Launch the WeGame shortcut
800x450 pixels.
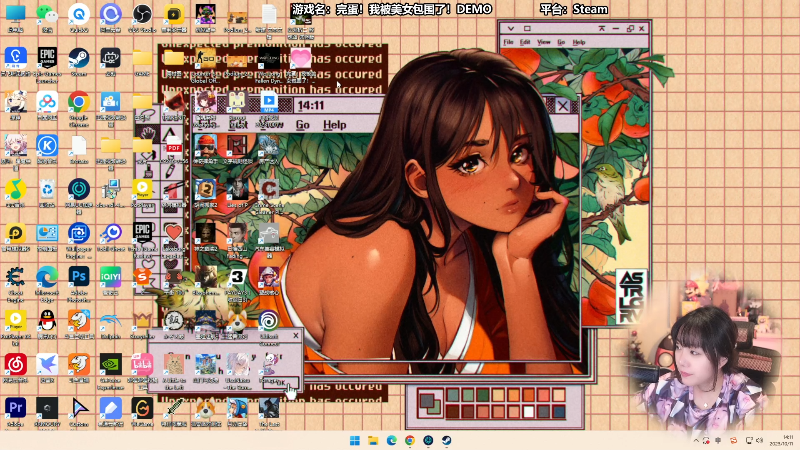click(x=142, y=408)
